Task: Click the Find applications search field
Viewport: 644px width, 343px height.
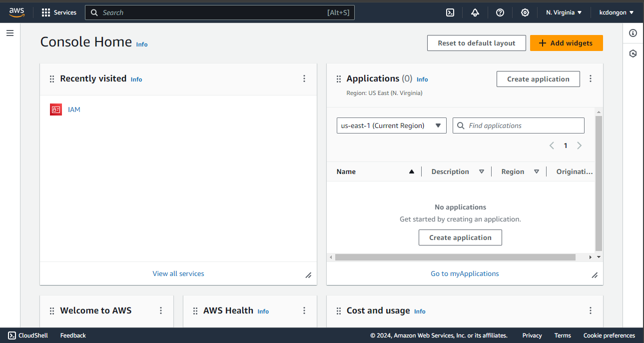Action: 523,125
